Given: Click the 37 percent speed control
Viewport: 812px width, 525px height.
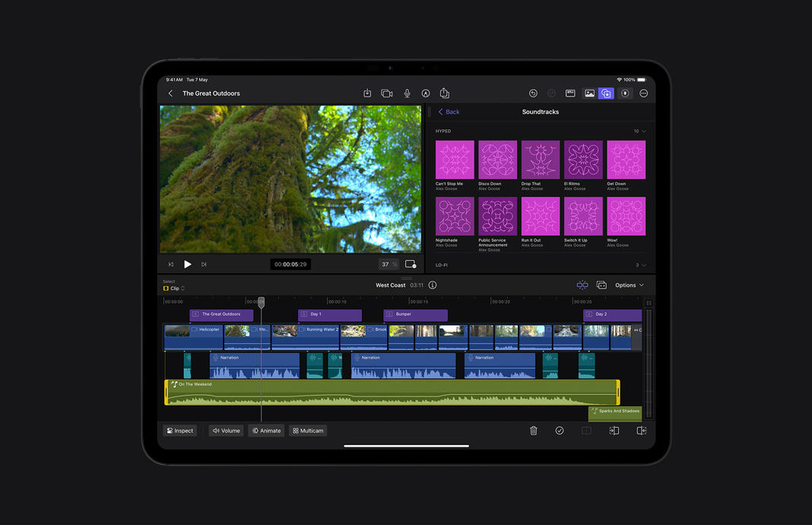Looking at the screenshot, I should click(x=388, y=264).
